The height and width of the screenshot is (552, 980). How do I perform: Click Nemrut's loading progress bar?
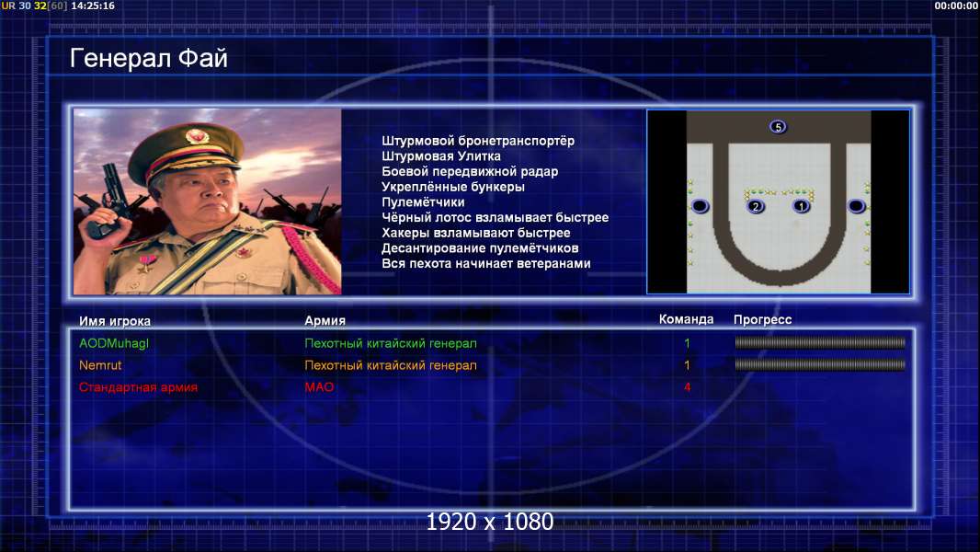pyautogui.click(x=820, y=364)
